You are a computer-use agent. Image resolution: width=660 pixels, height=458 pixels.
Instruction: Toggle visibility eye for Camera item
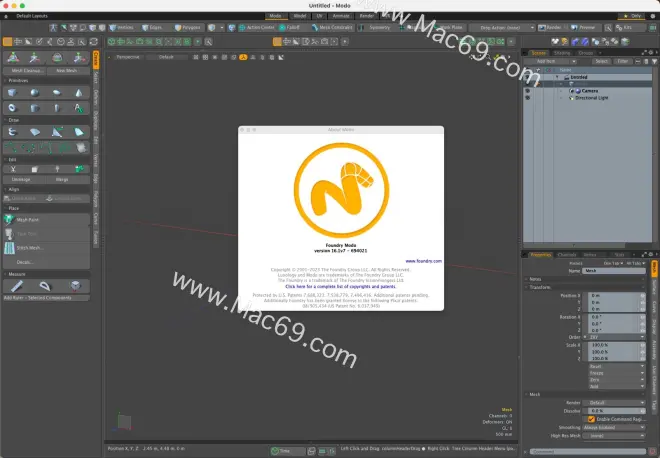click(x=528, y=90)
